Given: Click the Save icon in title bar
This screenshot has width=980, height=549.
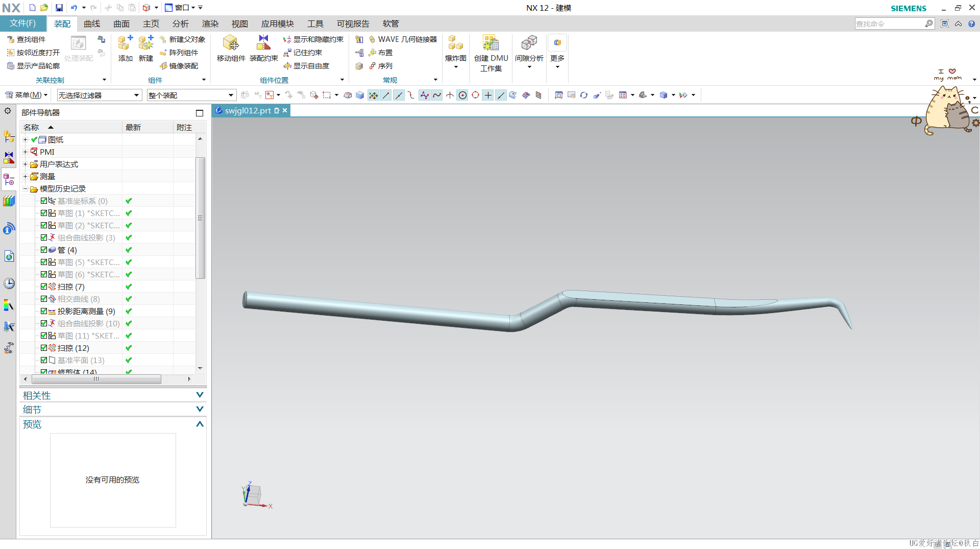Looking at the screenshot, I should click(x=59, y=8).
